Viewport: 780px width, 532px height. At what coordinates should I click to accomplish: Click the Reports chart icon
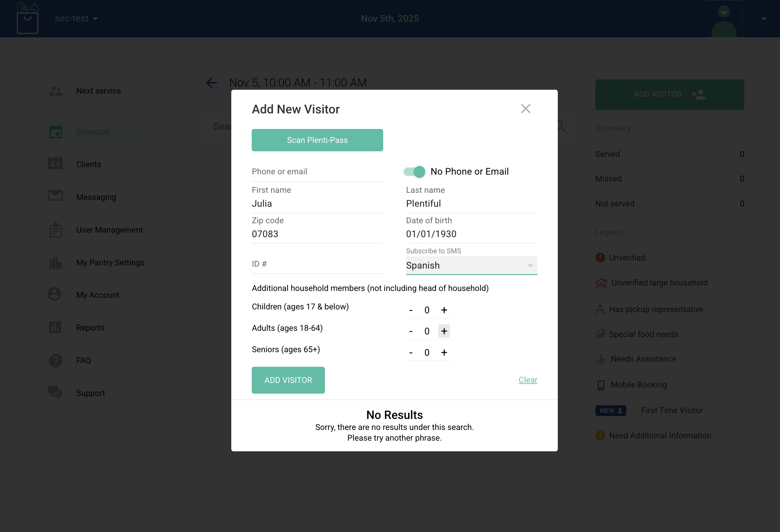[x=55, y=327]
